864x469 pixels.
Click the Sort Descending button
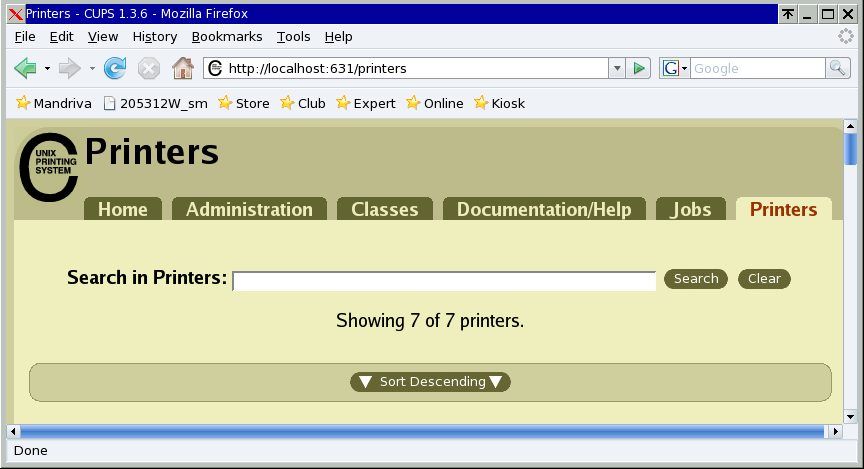click(430, 381)
